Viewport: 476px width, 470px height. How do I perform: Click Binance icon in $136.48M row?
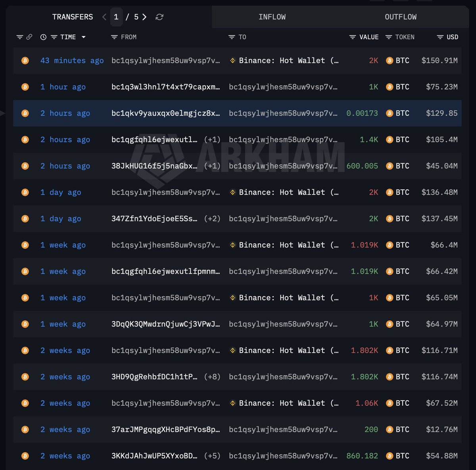pos(233,192)
